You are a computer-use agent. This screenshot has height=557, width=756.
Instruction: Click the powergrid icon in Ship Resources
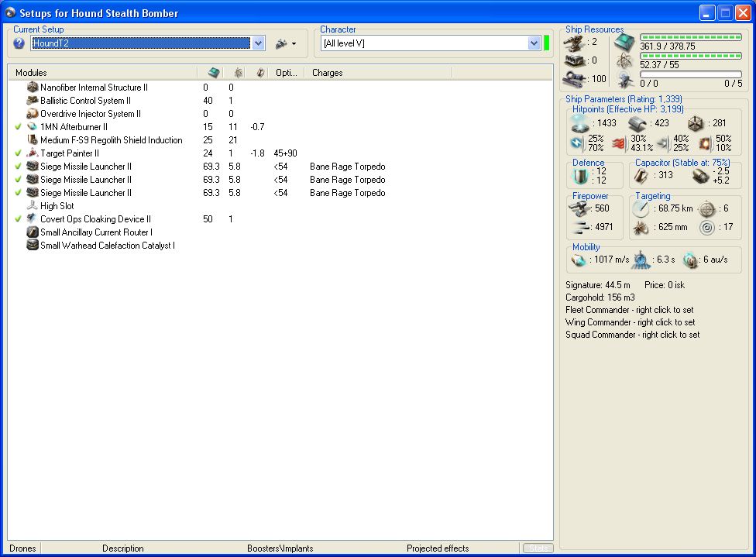point(625,62)
